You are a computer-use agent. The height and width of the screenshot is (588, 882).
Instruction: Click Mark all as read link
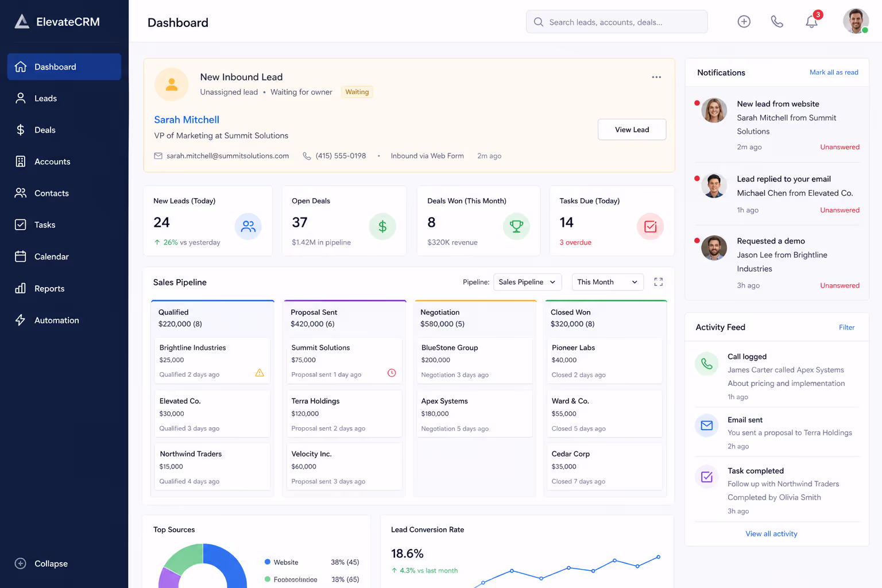(x=834, y=72)
